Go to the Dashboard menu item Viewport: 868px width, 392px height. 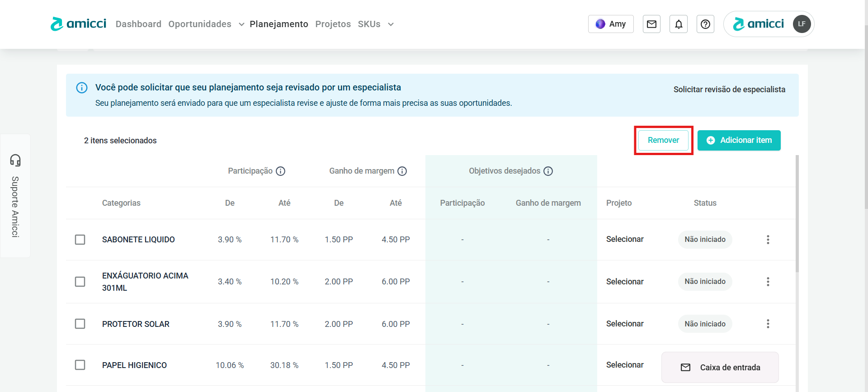(x=138, y=24)
